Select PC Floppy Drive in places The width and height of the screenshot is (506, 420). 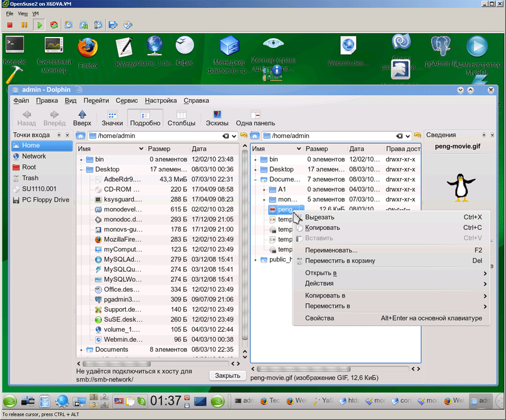pos(42,200)
